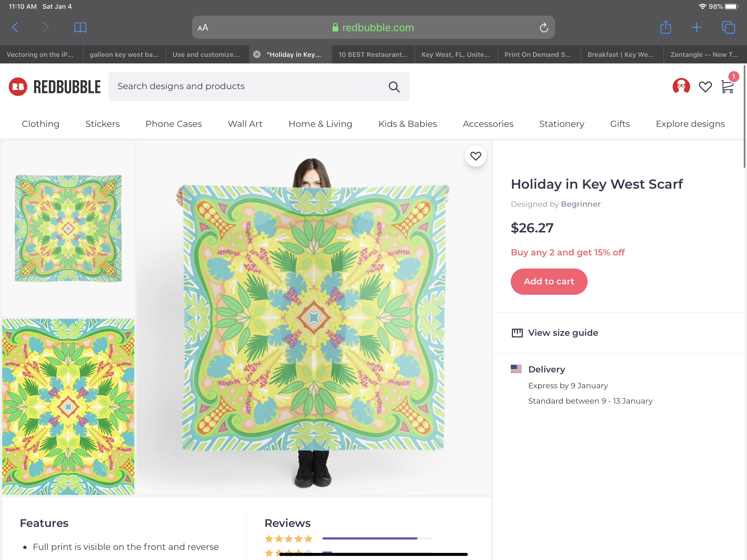Screen dimensions: 747x560
Task: Close the Holiday in Key tab
Action: point(257,54)
